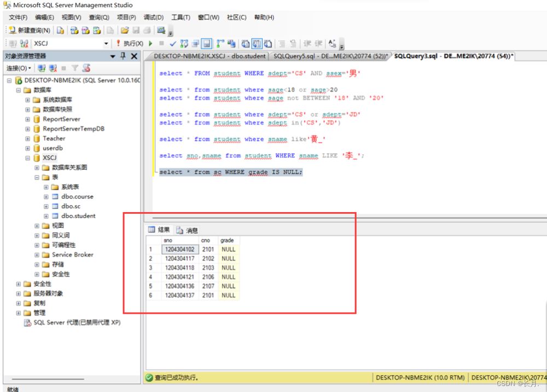Screen dimensions: 547x392
Task: Open the 连接(O) connect dropdown
Action: [18, 68]
